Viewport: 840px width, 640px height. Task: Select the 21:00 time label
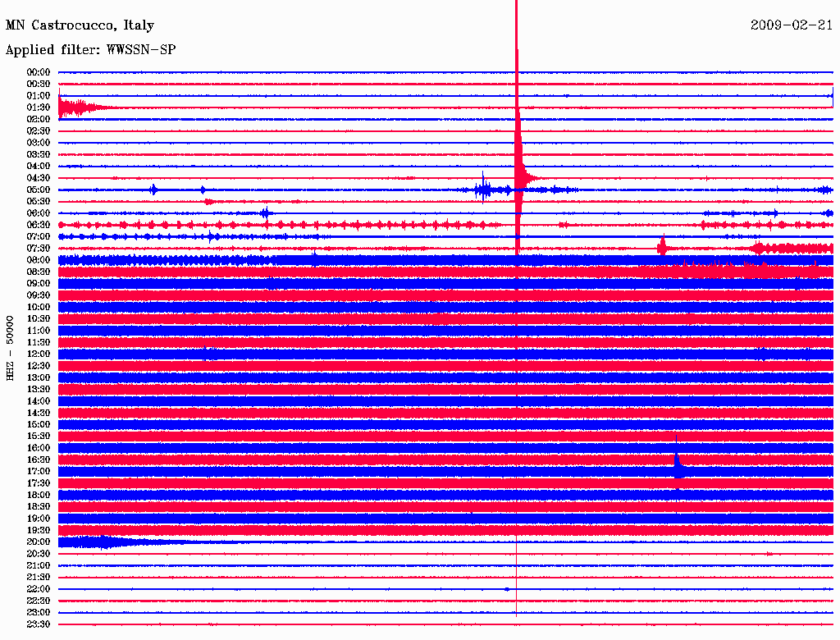[39, 565]
